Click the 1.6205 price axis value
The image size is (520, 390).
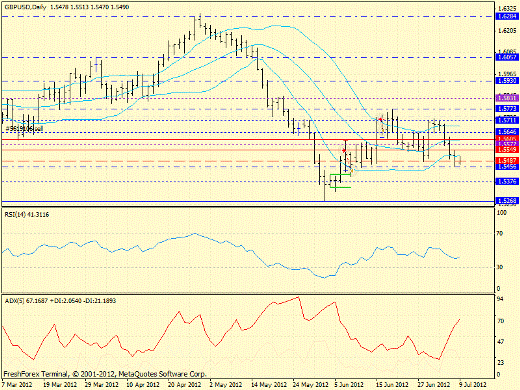pos(507,31)
